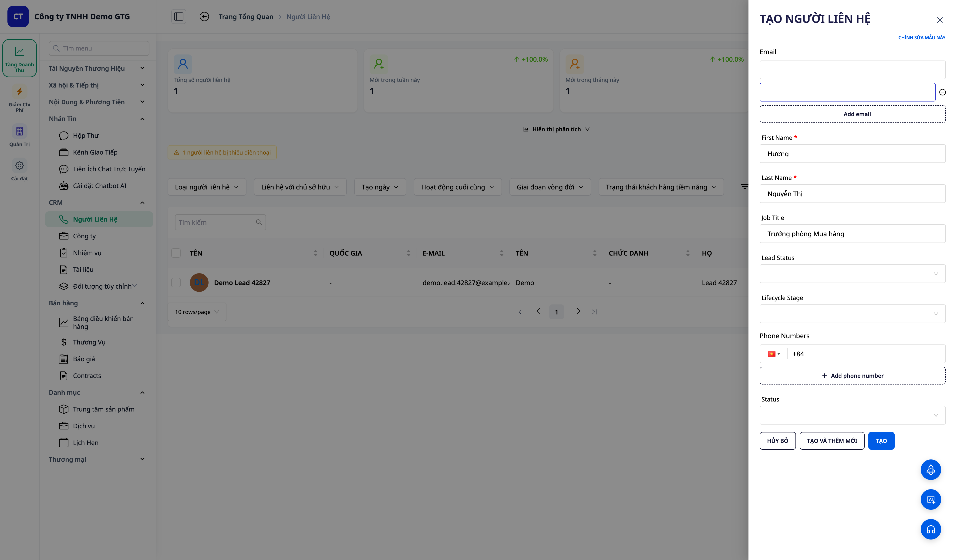
Task: Click the Hủy Bỏ button
Action: (777, 441)
